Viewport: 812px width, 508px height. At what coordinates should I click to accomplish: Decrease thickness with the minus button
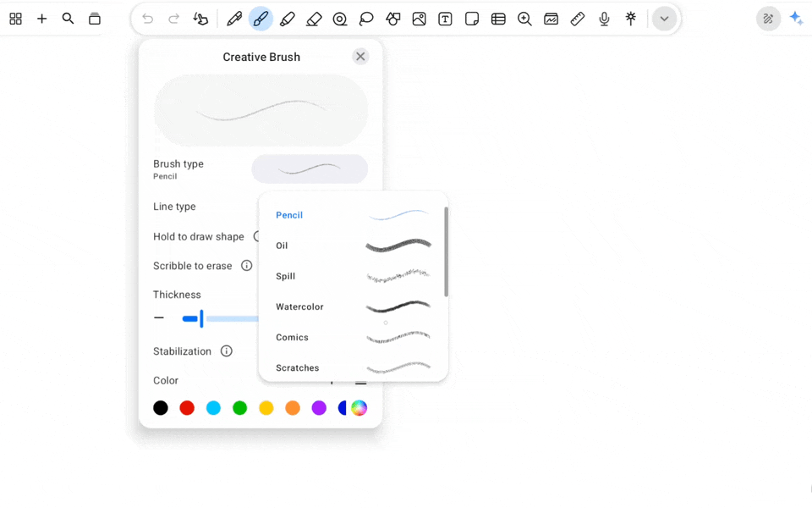coord(159,317)
